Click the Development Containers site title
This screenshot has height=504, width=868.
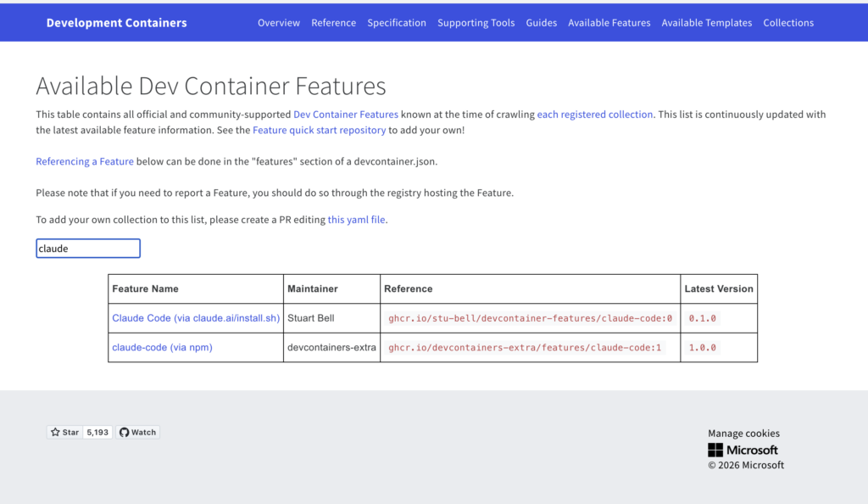pos(116,23)
